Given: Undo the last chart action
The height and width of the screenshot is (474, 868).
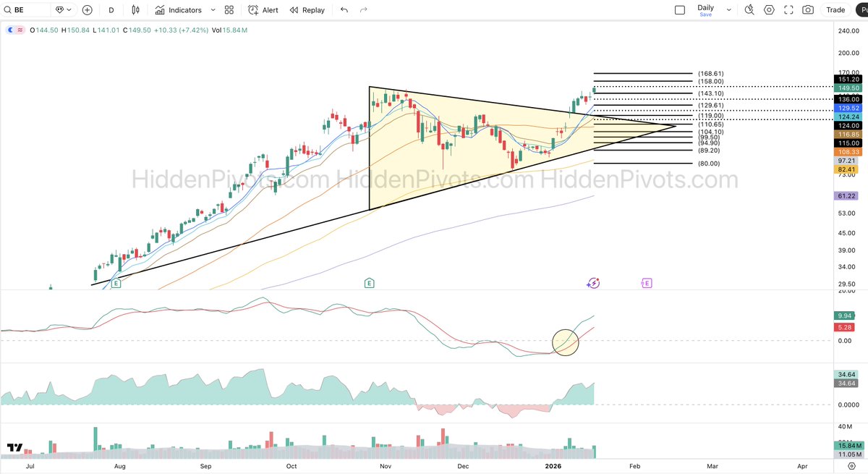Looking at the screenshot, I should [344, 10].
